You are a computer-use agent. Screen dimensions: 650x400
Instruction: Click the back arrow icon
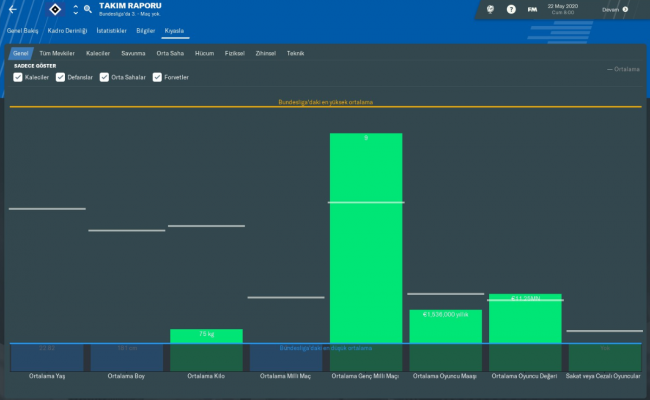[x=10, y=9]
